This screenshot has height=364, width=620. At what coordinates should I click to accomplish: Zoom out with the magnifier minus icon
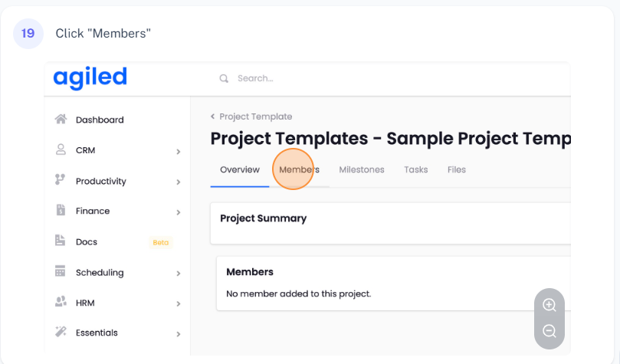549,332
